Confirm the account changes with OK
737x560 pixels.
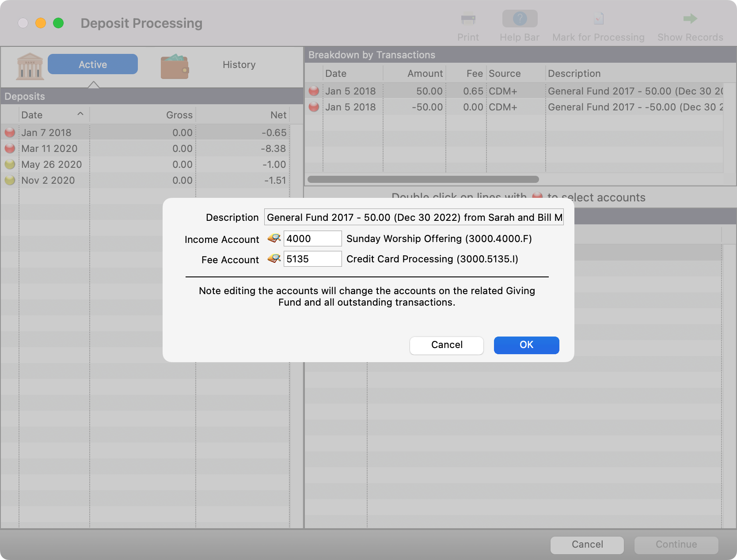point(526,345)
